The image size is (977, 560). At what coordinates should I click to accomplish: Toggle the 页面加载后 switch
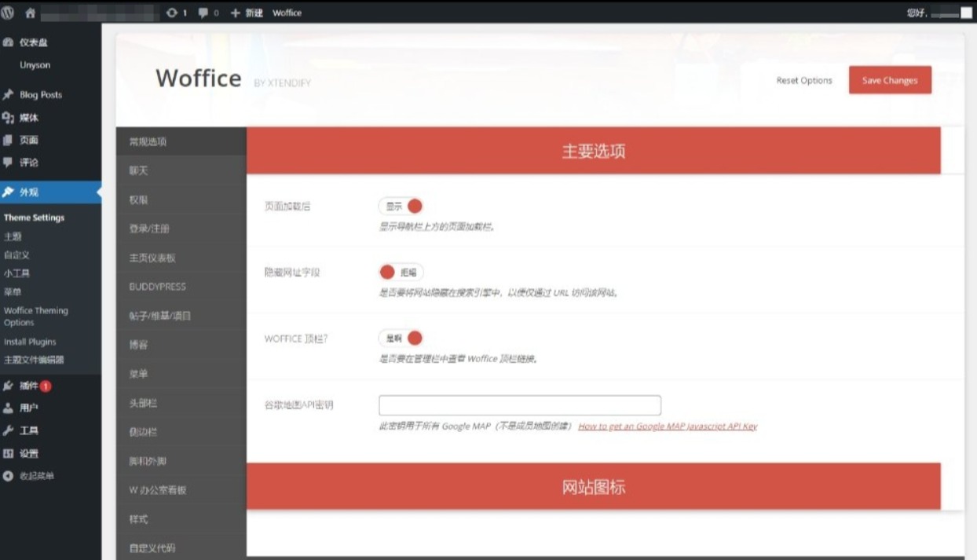[401, 206]
